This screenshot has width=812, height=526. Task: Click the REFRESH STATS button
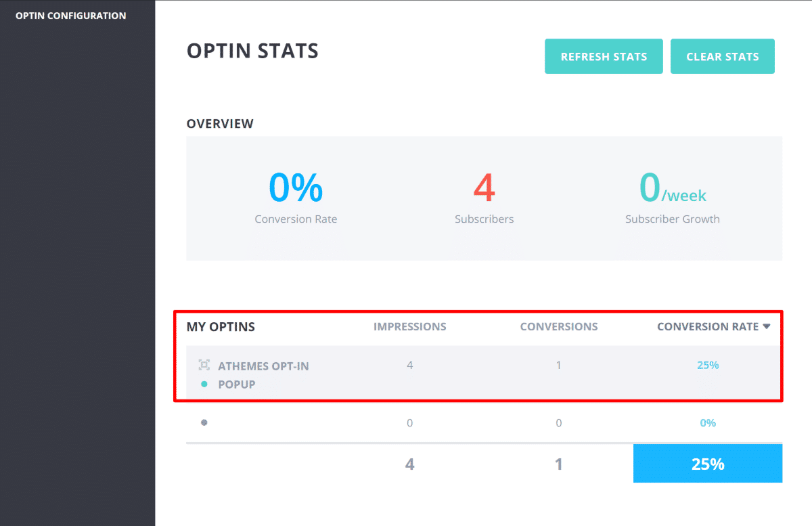pyautogui.click(x=604, y=56)
